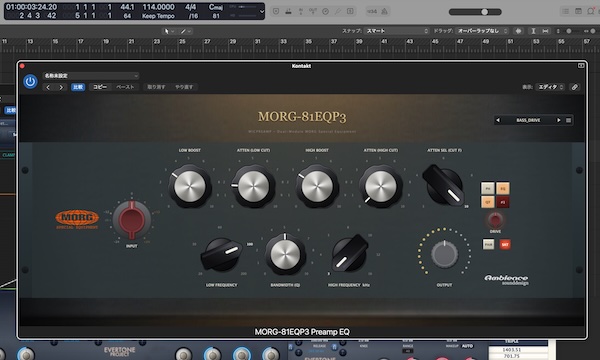Click the waveform zoom icon in the toolbar

point(518,31)
